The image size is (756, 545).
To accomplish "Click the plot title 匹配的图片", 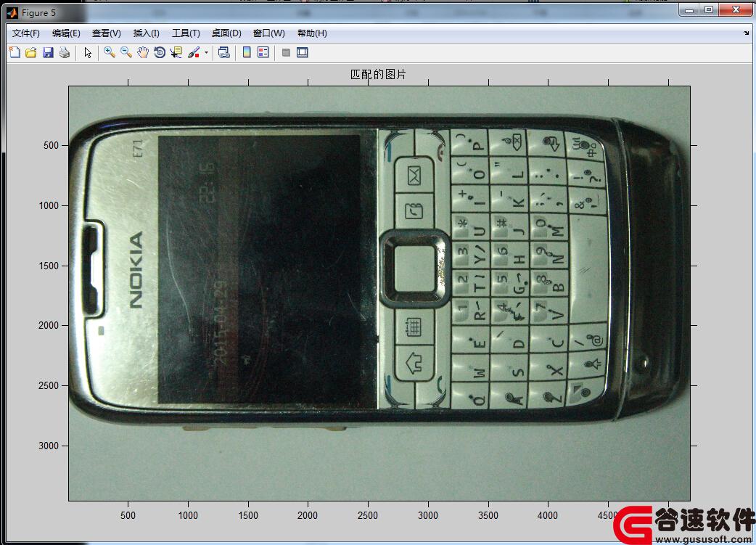I will pos(378,74).
